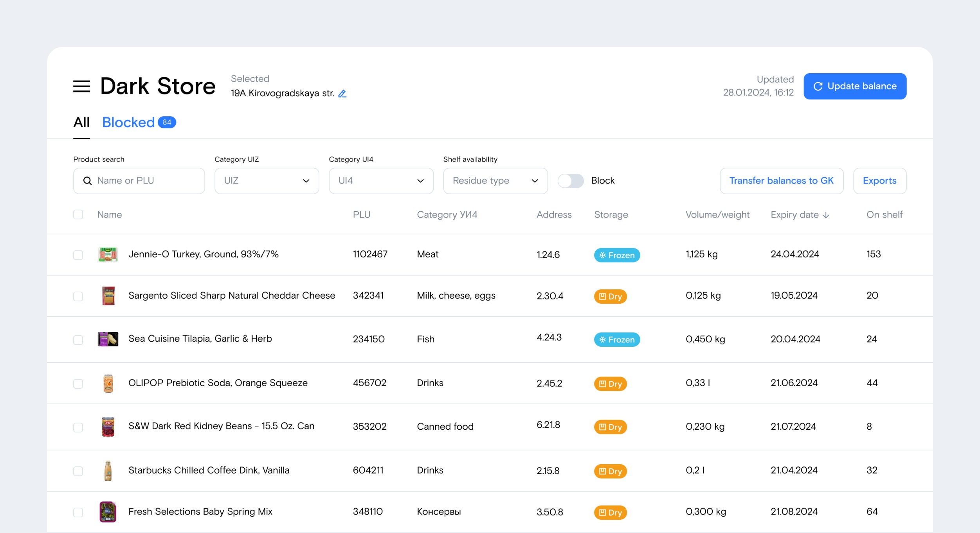Click Frozen badge on Jennie-O Turkey row
Image resolution: width=980 pixels, height=533 pixels.
click(x=617, y=255)
